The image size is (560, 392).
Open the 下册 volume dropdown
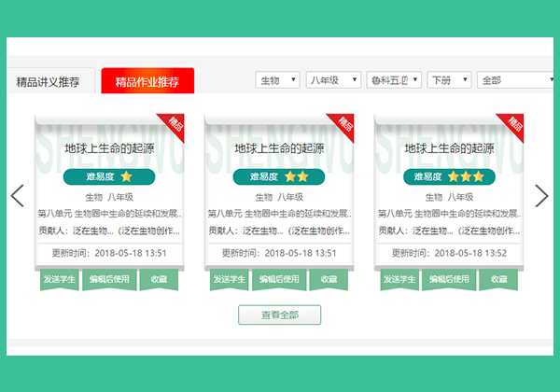click(449, 80)
